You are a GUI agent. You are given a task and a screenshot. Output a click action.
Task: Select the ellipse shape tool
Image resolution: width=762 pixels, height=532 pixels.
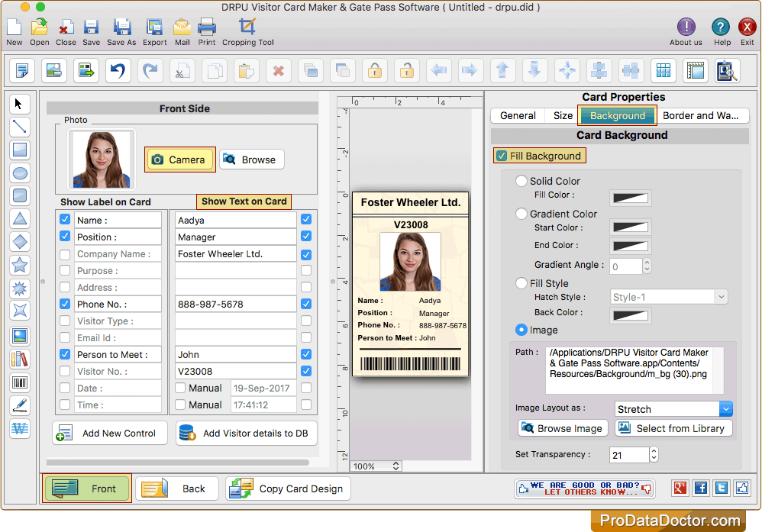coord(19,173)
